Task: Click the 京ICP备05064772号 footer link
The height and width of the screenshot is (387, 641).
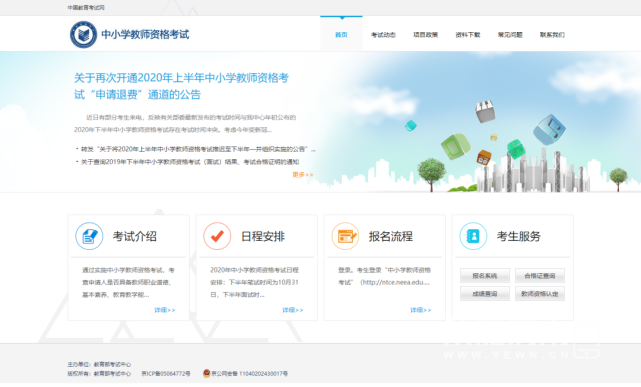Action: click(x=166, y=374)
